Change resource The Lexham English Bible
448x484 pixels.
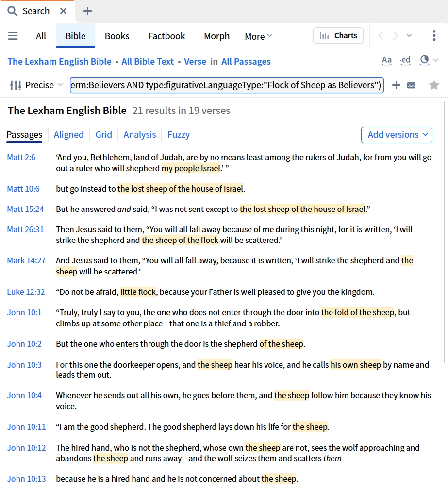click(59, 62)
